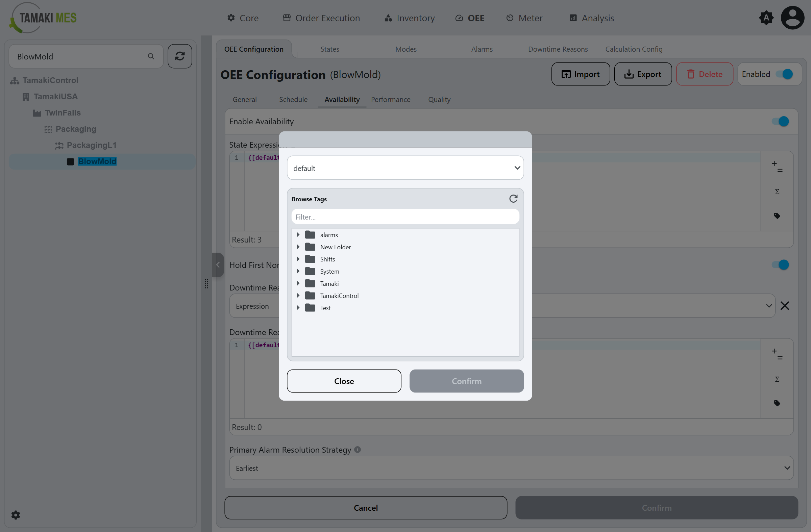Viewport: 811px width, 532px height.
Task: Click the Cancel button at page bottom
Action: (x=366, y=507)
